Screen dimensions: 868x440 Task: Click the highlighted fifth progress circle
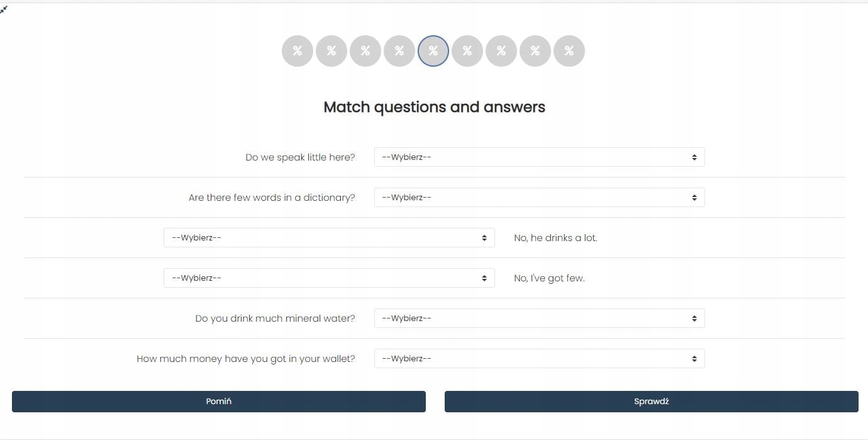point(433,51)
